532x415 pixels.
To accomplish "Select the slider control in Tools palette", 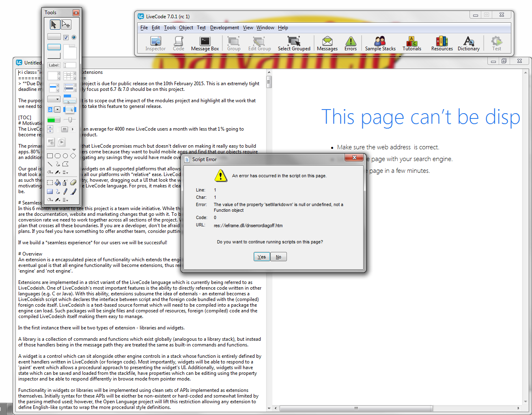I will click(x=70, y=120).
